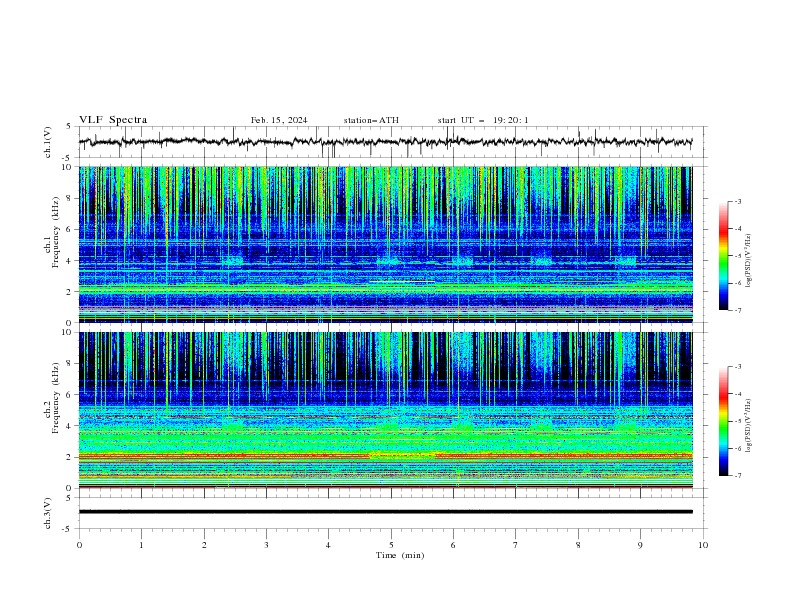792x612 pixels.
Task: Click the time axis tick labeled 2
Action: [204, 545]
